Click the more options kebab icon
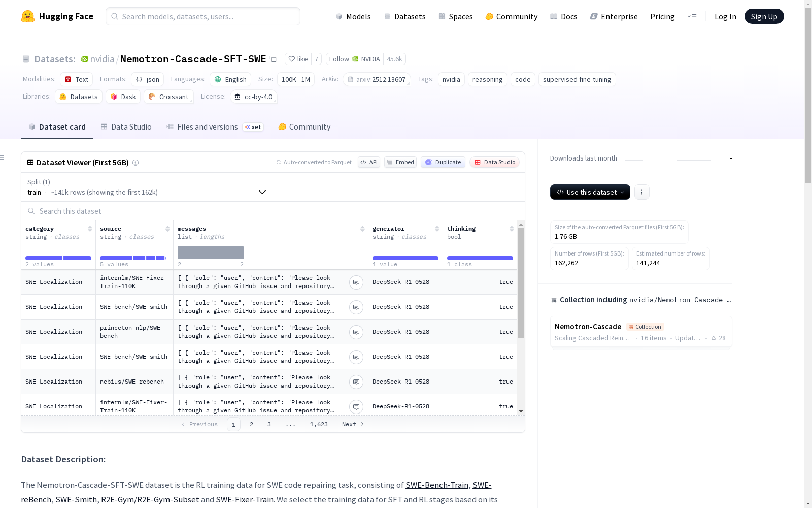812x508 pixels. [642, 192]
